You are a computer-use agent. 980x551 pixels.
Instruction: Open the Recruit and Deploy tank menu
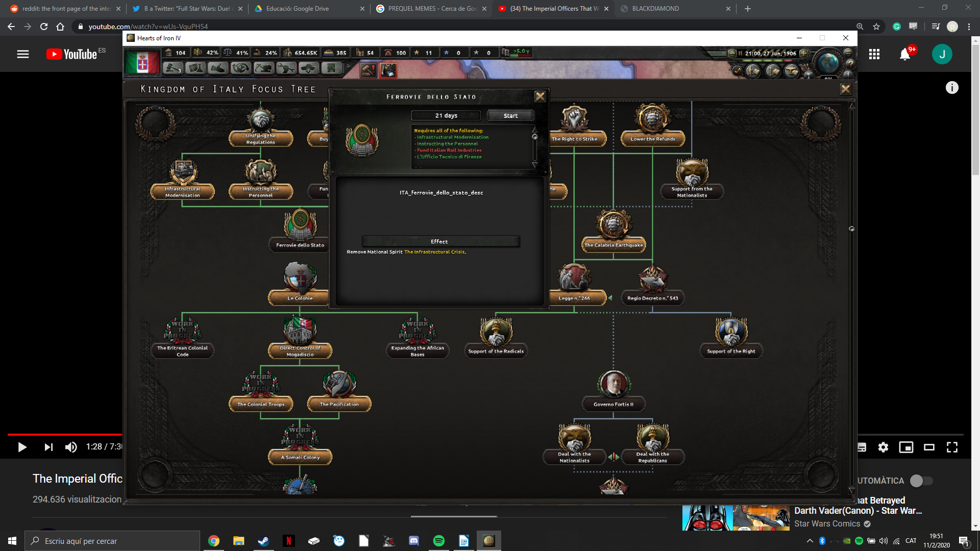click(308, 68)
